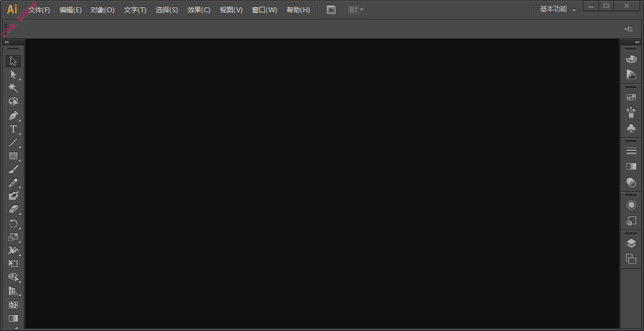Select the Magic Wand tool

pos(13,88)
